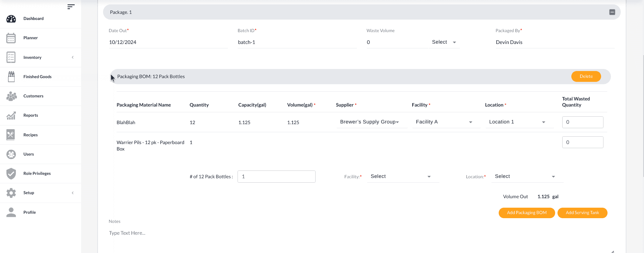644x253 pixels.
Task: Click Volume Out 1.125 gal value
Action: 548,197
